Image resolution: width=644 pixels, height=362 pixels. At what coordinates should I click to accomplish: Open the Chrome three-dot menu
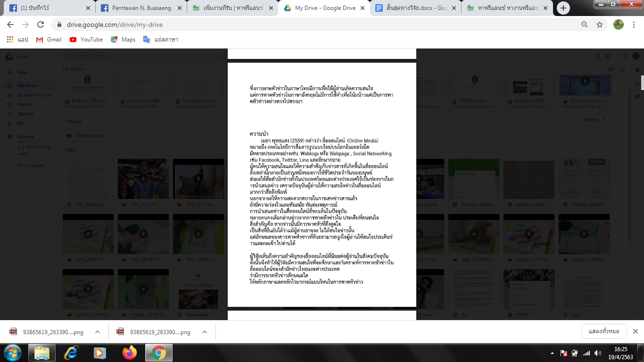634,25
